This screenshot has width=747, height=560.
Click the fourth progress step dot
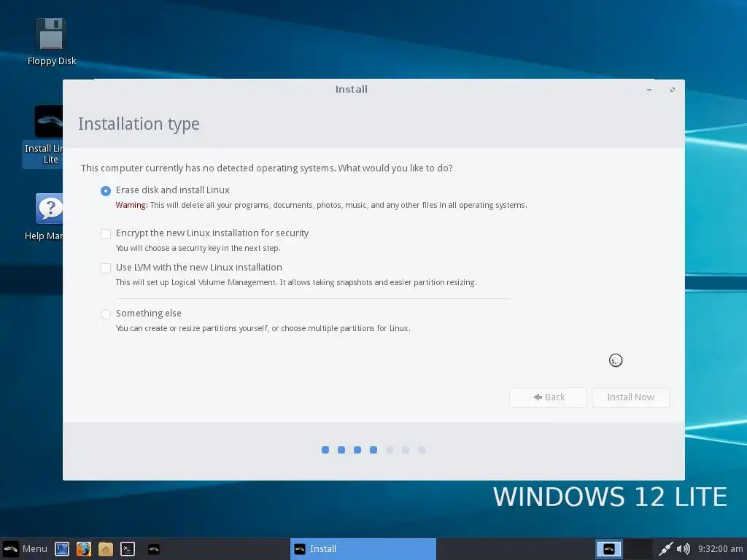pyautogui.click(x=373, y=450)
